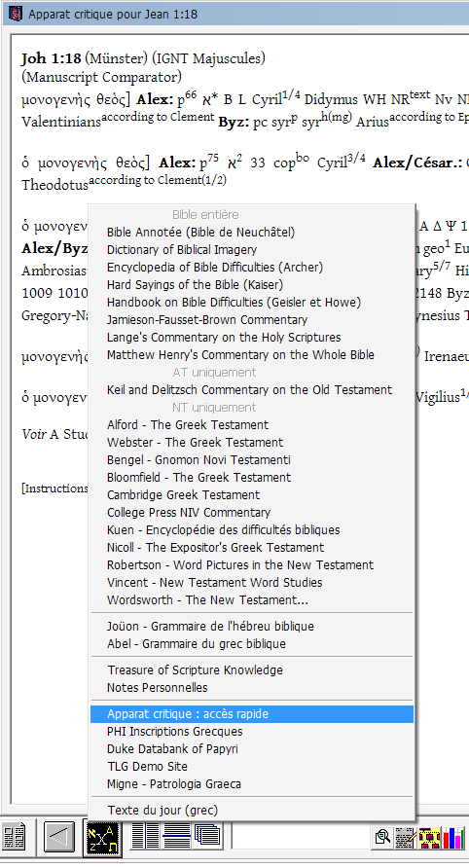Click the colorful bar chart statistics icon
Viewport: 469px width, 868px height.
(453, 837)
